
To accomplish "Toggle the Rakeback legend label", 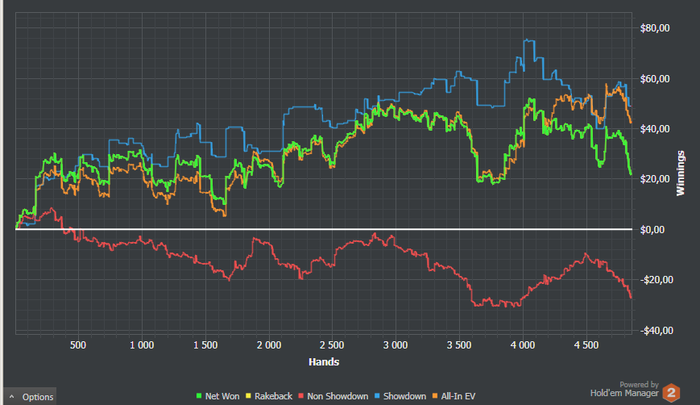I will (273, 396).
